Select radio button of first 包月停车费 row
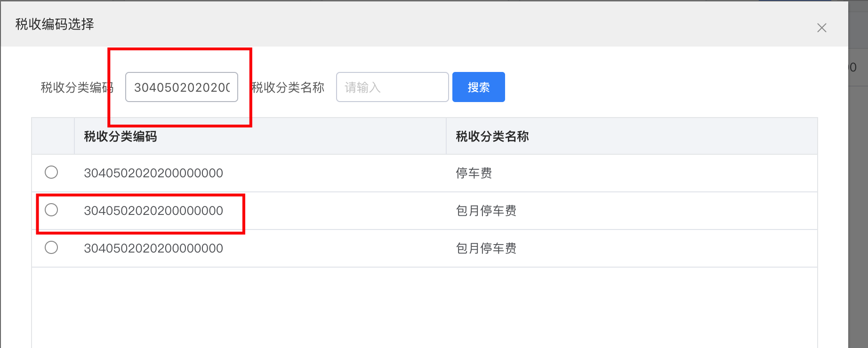 coord(51,210)
